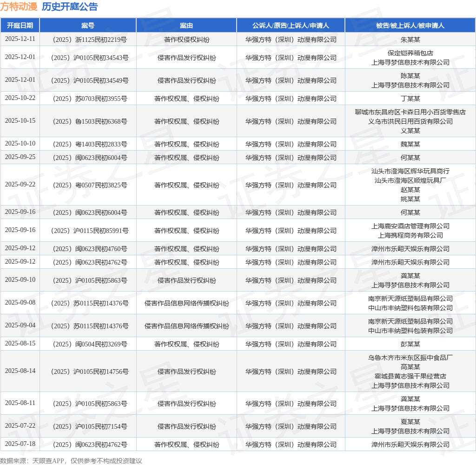
Task: Click defendant 上海鹿安酒店管理有限公司
Action: 410,226
